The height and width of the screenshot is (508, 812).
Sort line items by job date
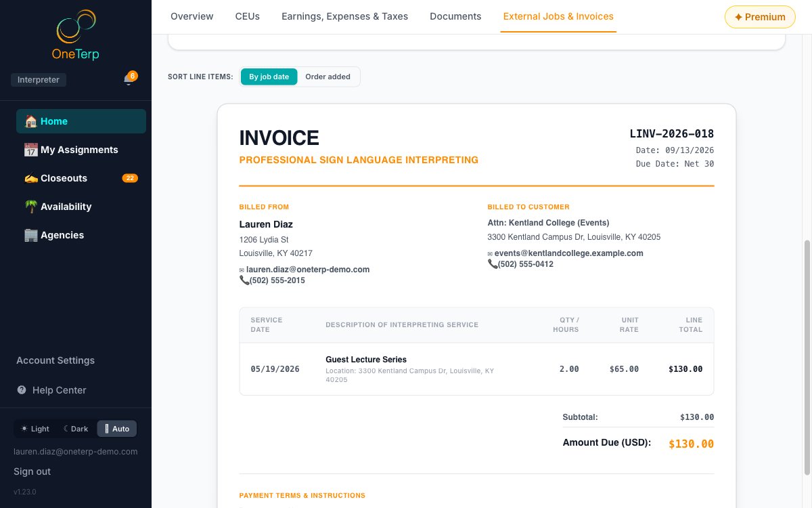click(269, 77)
